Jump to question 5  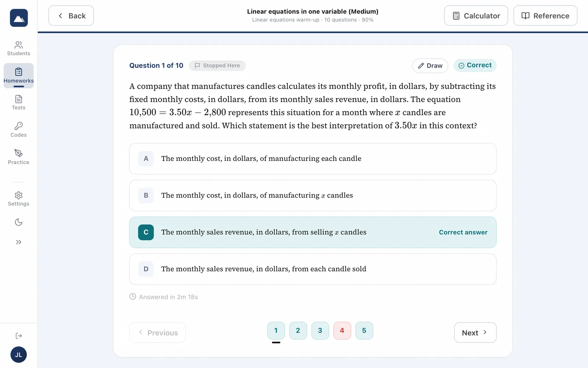tap(364, 330)
